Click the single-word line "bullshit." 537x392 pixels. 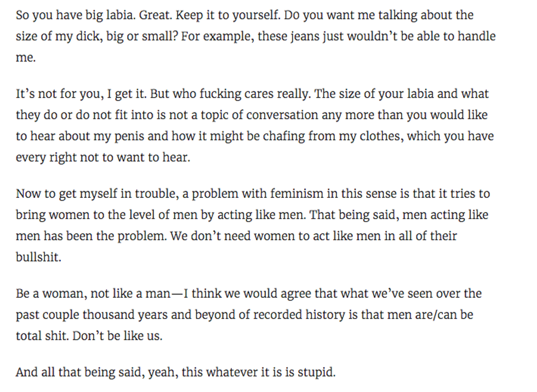click(x=38, y=258)
